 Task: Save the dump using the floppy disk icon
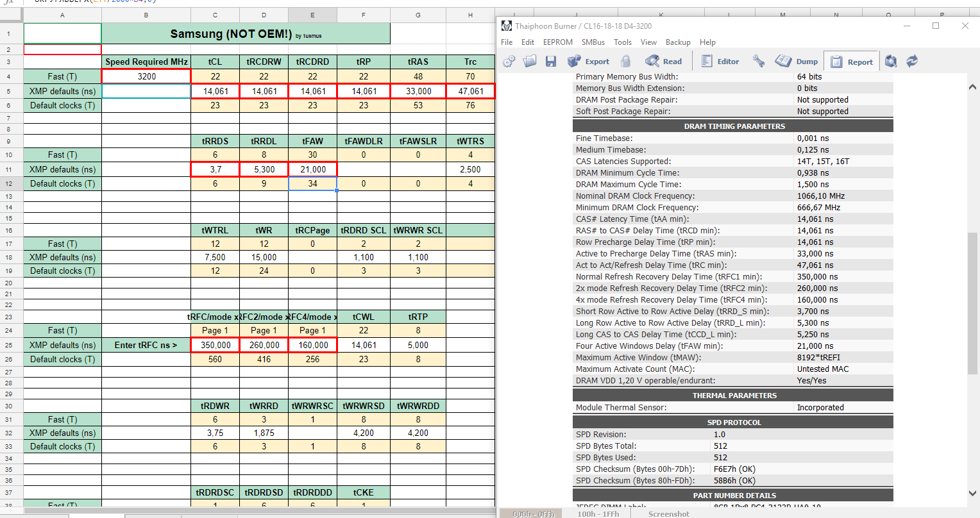551,62
